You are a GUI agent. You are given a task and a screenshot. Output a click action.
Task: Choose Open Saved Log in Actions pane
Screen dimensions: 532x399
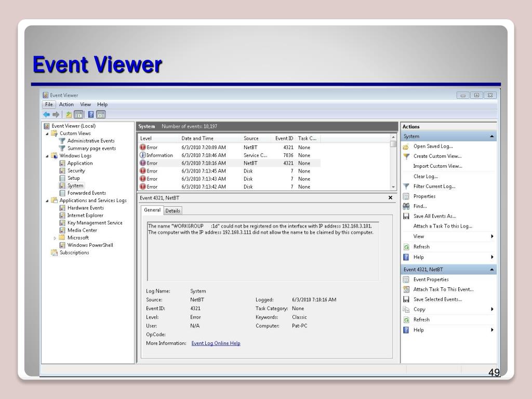tap(433, 146)
